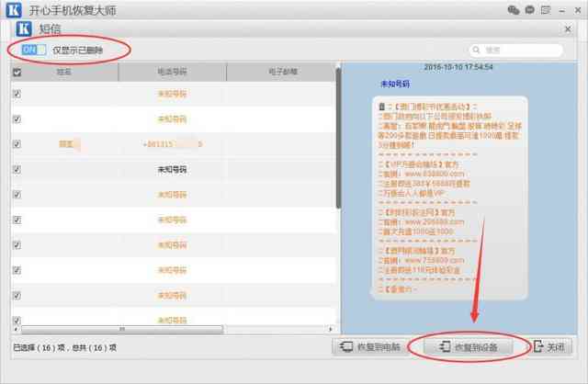Sort by the 电话号码 column header
Viewport: 588px width, 384px height.
tap(172, 72)
